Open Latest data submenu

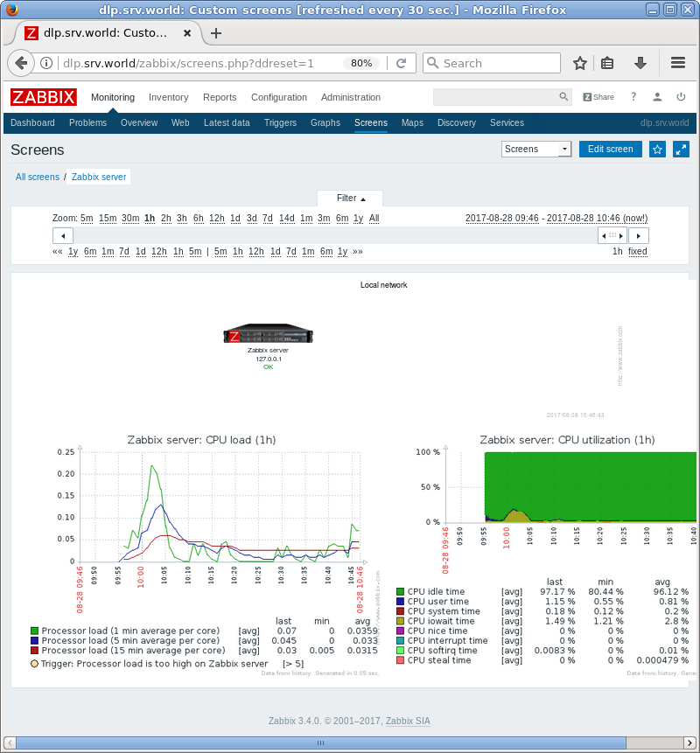227,123
